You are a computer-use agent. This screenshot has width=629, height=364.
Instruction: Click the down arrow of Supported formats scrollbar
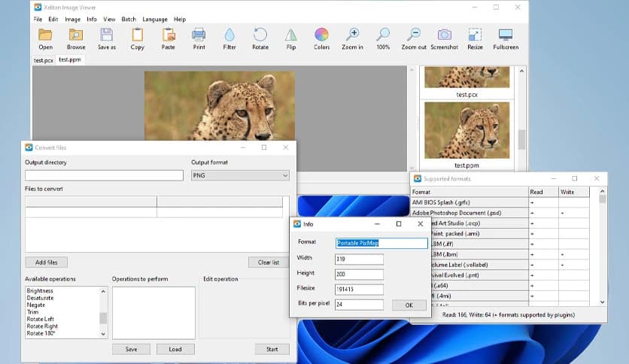click(602, 302)
